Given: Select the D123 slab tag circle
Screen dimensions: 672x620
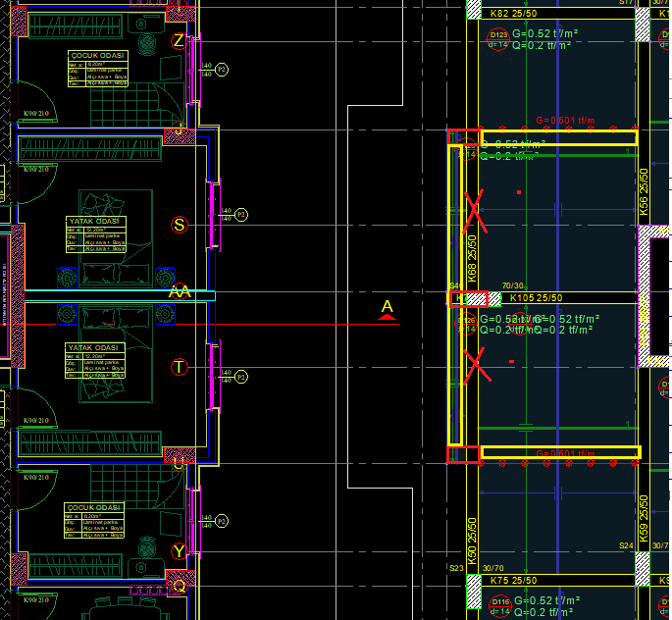Looking at the screenshot, I should click(498, 34).
